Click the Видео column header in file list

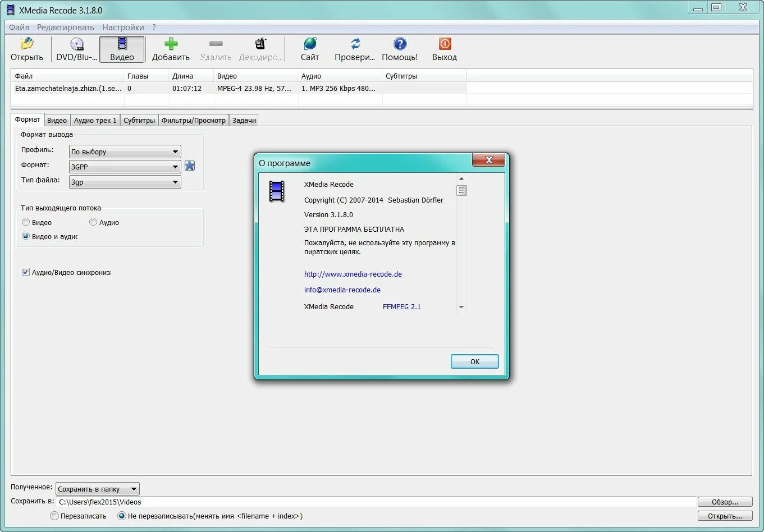(x=256, y=76)
